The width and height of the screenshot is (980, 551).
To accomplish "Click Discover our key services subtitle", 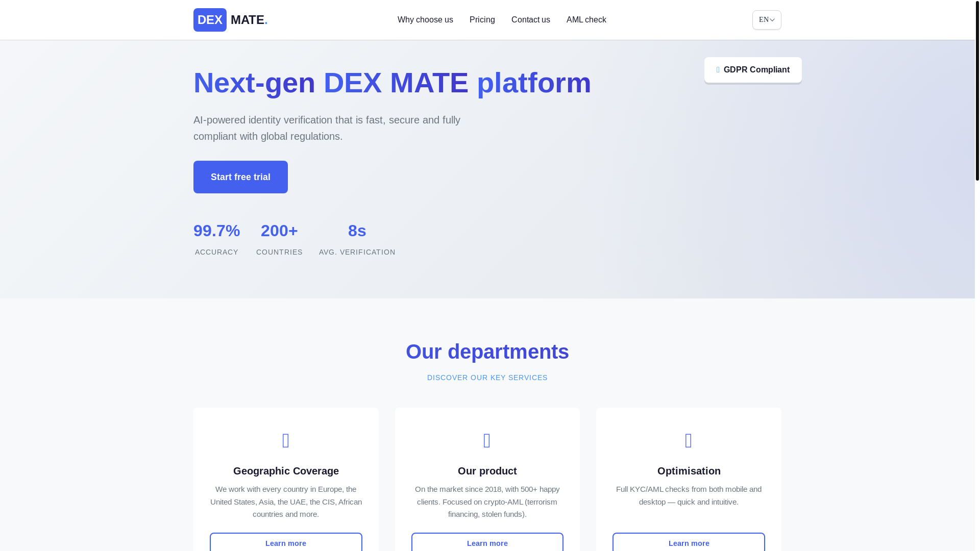I will pos(487,378).
